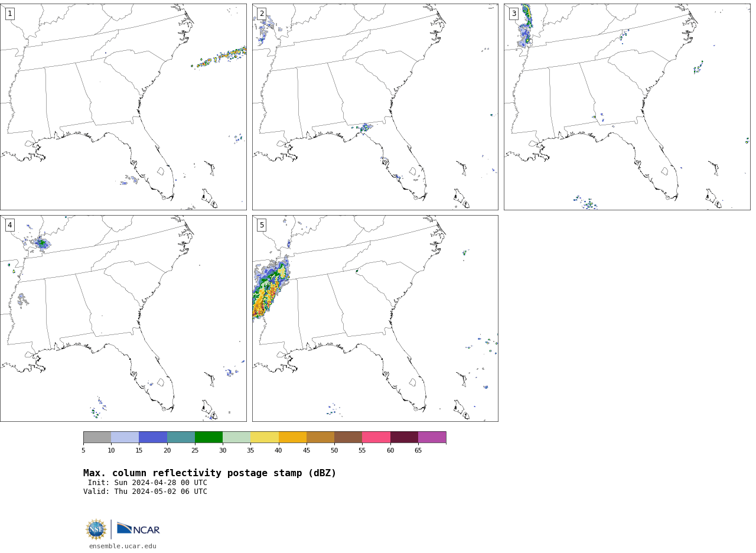Click the title 'Max. column reflectivity postage stamp (dBZ)'
The image size is (756, 553).
click(x=210, y=473)
